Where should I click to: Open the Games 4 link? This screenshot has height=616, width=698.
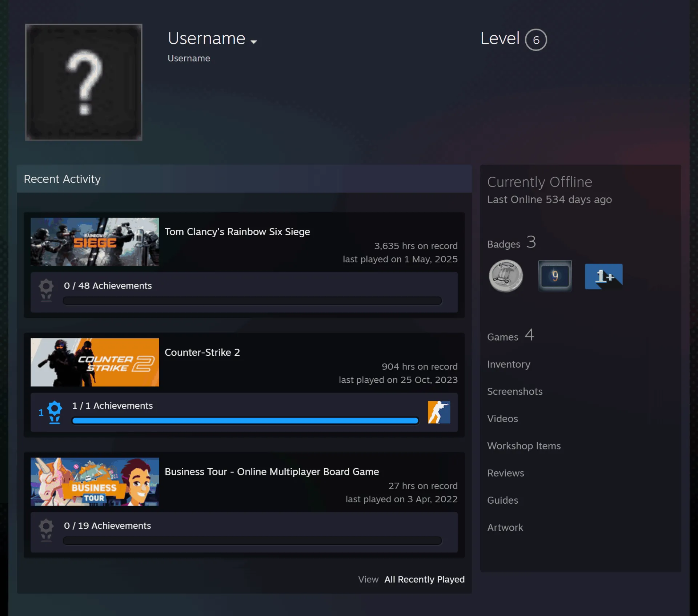point(511,335)
